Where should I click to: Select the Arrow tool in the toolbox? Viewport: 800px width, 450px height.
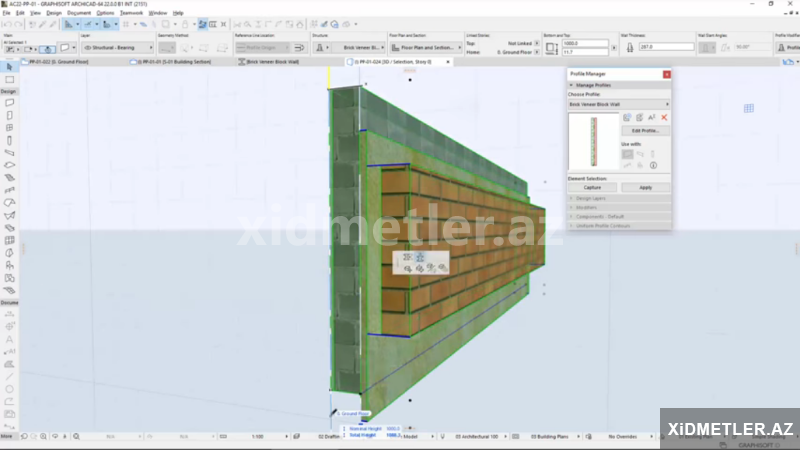(x=9, y=67)
